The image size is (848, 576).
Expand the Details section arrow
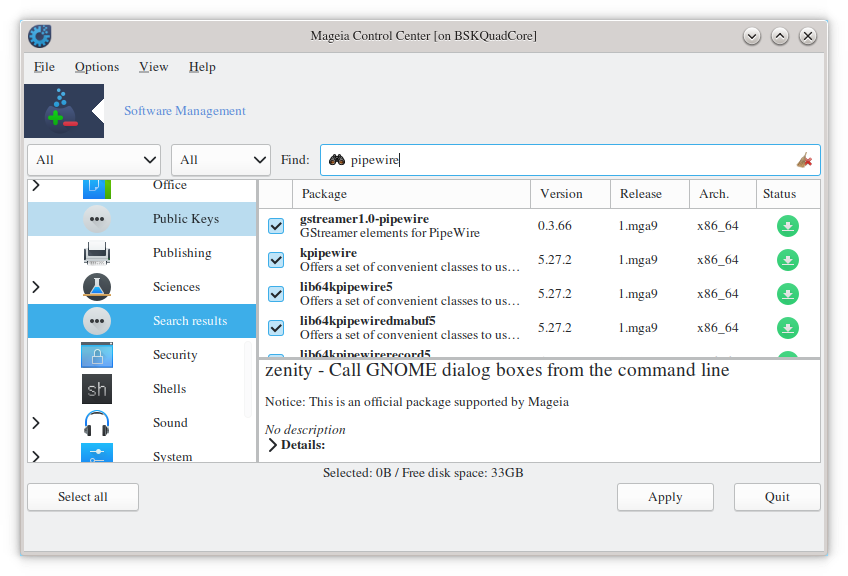[273, 445]
